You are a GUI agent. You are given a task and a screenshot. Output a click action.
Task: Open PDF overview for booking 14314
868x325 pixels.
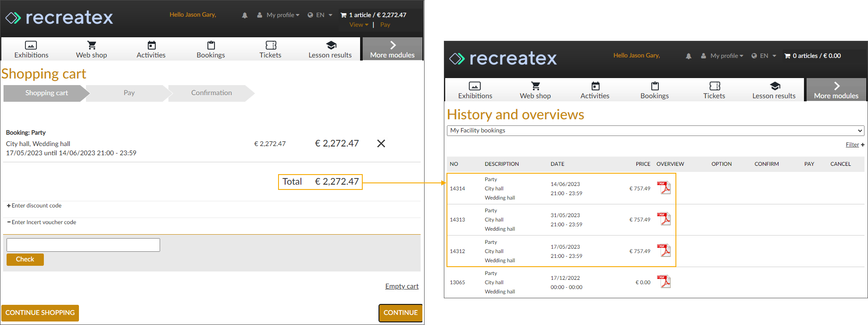tap(664, 188)
